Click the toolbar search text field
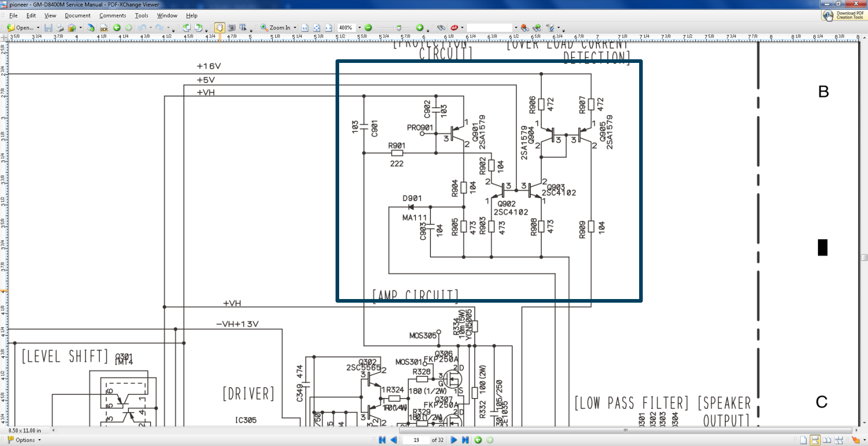 point(490,28)
